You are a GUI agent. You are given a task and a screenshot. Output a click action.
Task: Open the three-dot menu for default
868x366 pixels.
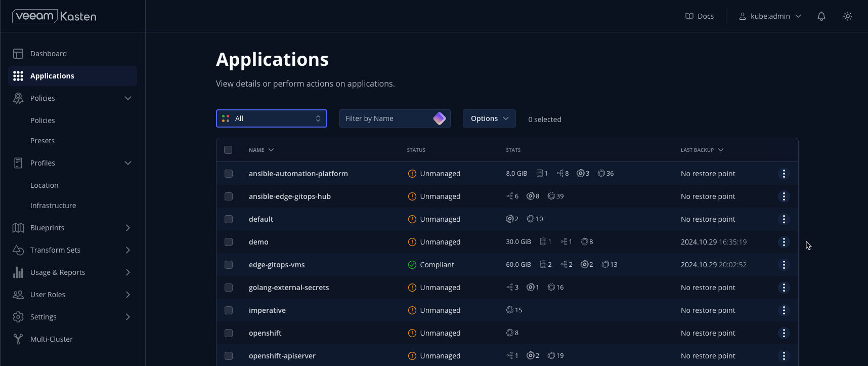pyautogui.click(x=784, y=219)
